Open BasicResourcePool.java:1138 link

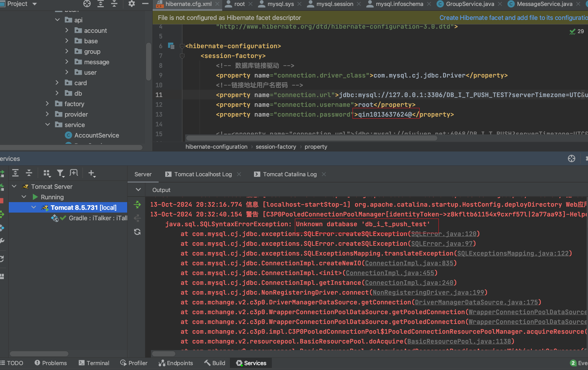click(459, 341)
